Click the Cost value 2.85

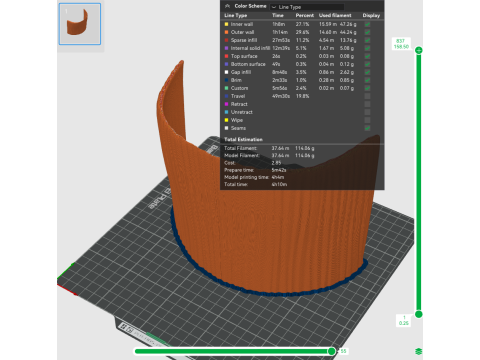pyautogui.click(x=276, y=163)
